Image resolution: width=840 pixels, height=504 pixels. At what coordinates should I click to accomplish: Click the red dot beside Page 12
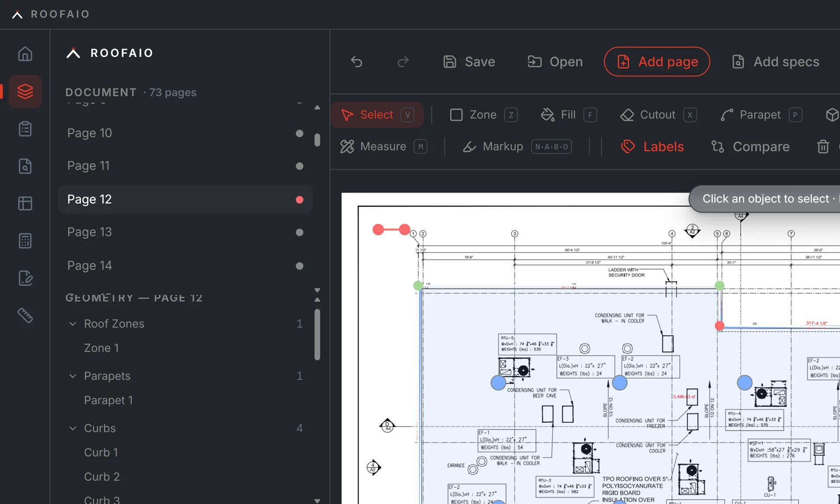(x=299, y=200)
